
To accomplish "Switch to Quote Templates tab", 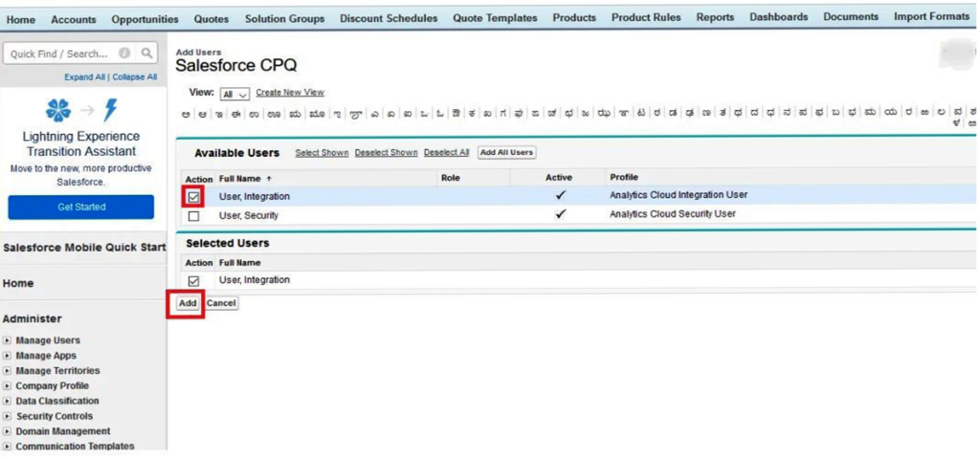I will (495, 18).
